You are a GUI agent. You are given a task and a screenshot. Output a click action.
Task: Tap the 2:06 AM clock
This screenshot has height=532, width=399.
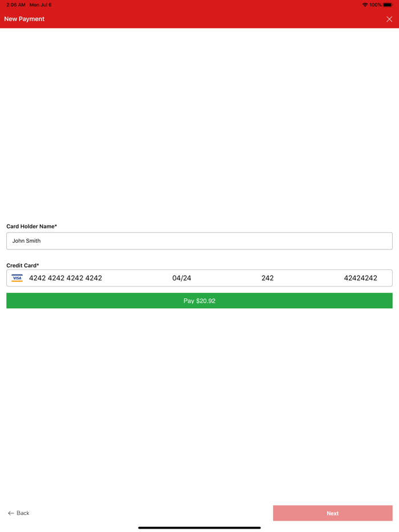[16, 5]
